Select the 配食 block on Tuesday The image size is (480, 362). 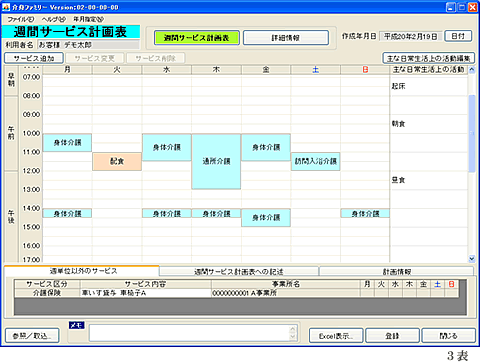coord(117,162)
